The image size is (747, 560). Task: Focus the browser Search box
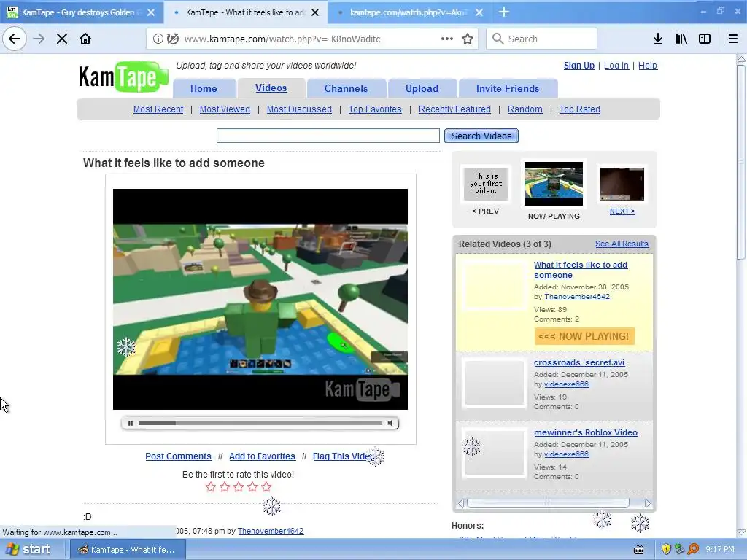tap(542, 39)
